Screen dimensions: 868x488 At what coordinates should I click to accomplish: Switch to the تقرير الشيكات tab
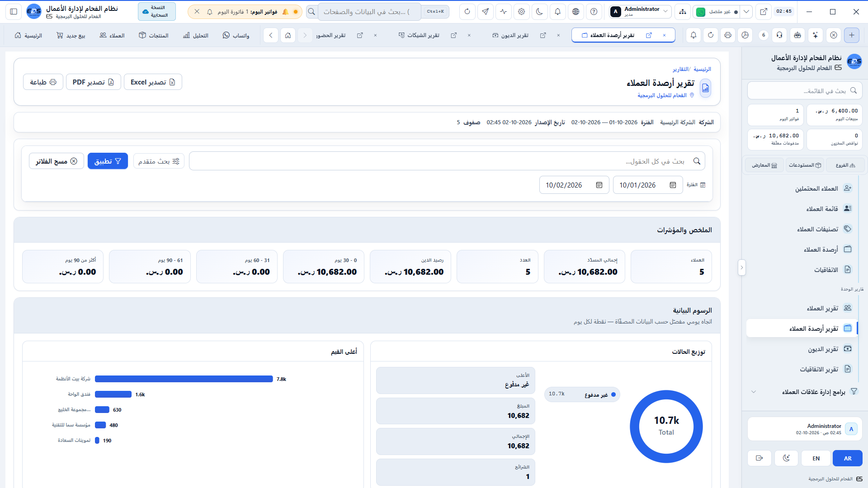420,35
